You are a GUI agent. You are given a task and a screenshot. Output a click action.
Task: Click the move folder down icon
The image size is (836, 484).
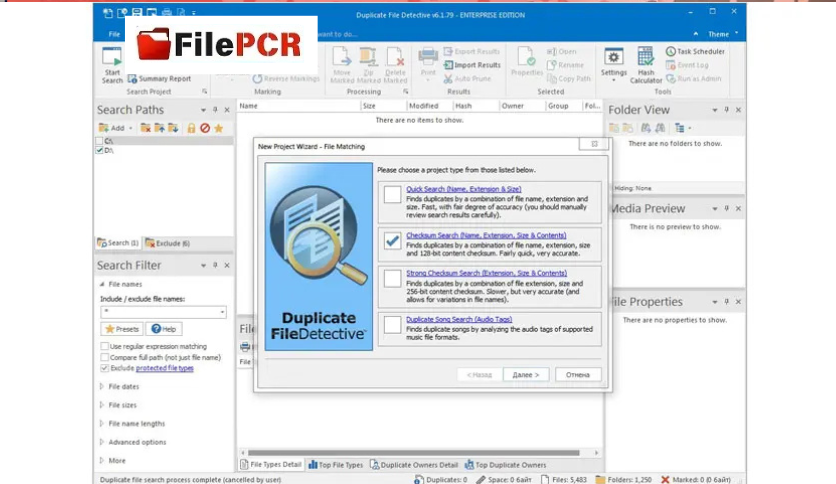click(173, 128)
